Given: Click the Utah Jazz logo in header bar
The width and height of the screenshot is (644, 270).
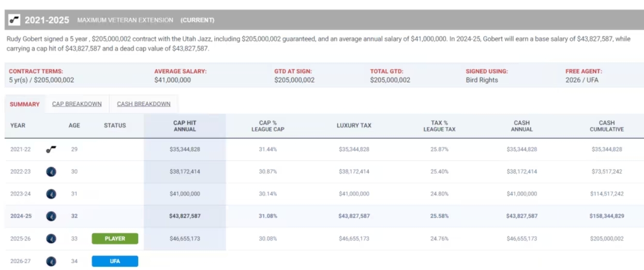Looking at the screenshot, I should (x=15, y=20).
